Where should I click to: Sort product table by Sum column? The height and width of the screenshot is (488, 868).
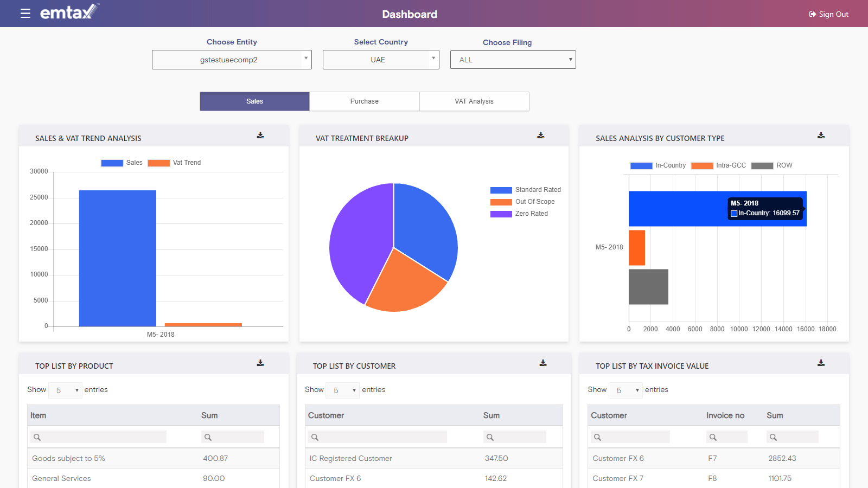pos(209,415)
